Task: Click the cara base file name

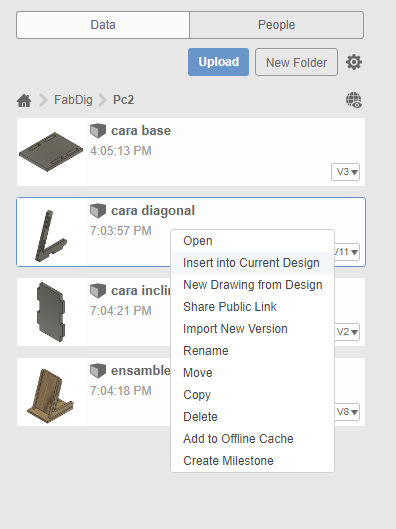Action: (141, 131)
